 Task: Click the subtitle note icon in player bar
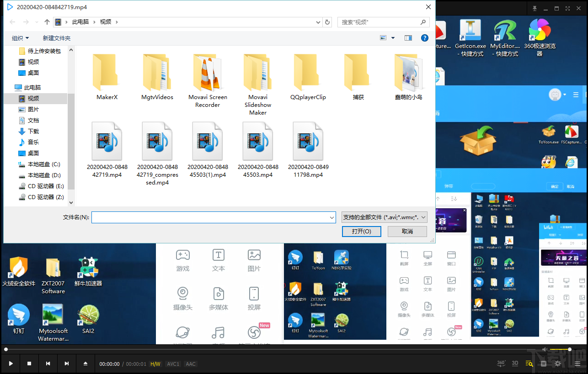(x=543, y=363)
